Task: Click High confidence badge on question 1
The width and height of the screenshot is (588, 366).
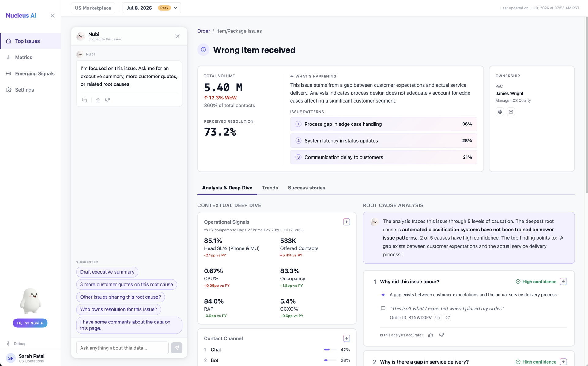Action: (x=536, y=282)
